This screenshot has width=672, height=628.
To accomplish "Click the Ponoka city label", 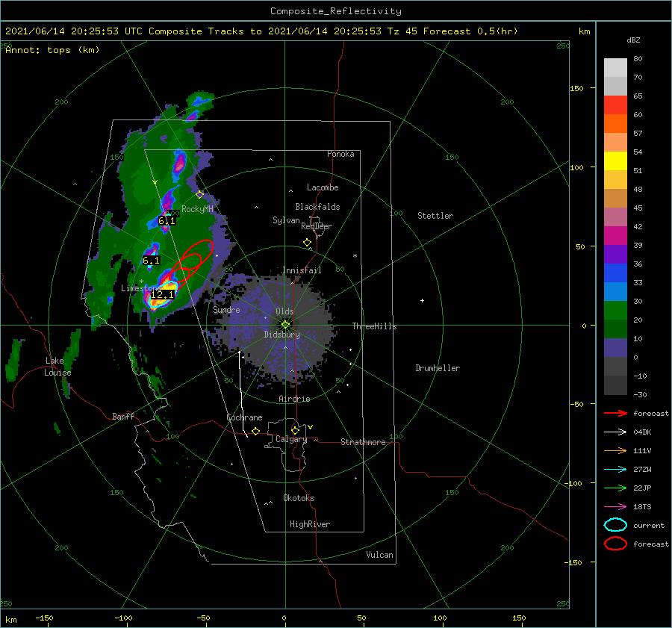I will point(340,154).
